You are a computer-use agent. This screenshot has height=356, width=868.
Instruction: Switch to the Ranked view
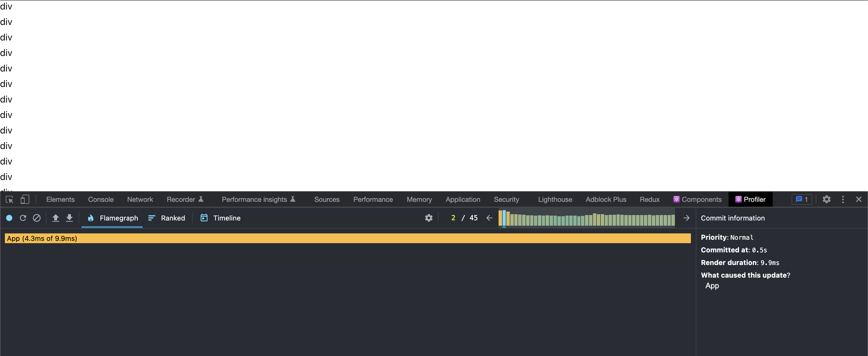click(x=167, y=218)
